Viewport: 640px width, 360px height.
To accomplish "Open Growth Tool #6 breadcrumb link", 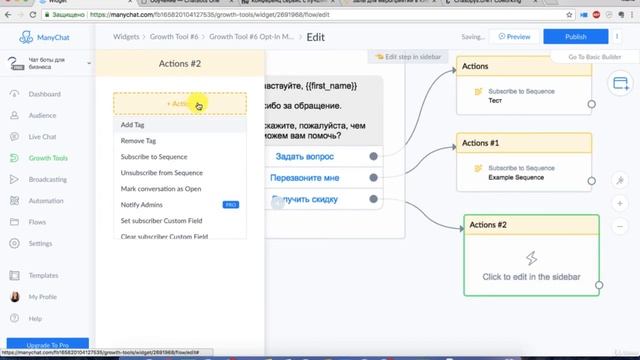I will [x=174, y=37].
